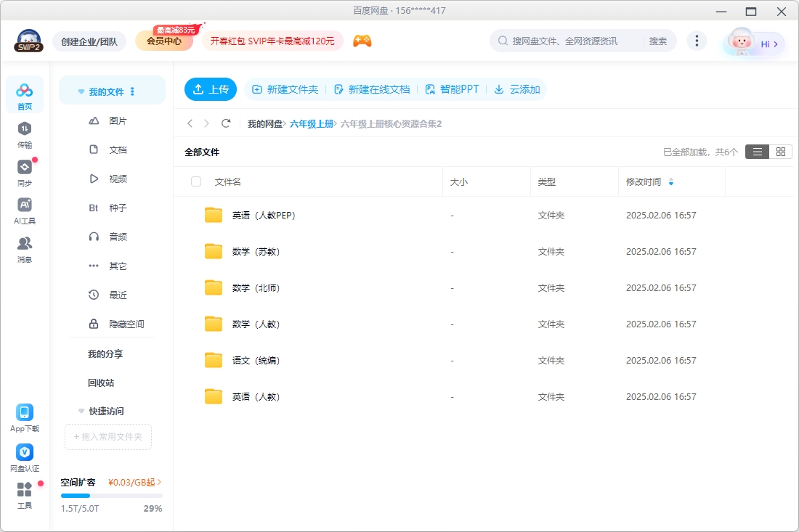The image size is (799, 532).
Task: Click the 创建企业/团队 button
Action: pyautogui.click(x=89, y=42)
